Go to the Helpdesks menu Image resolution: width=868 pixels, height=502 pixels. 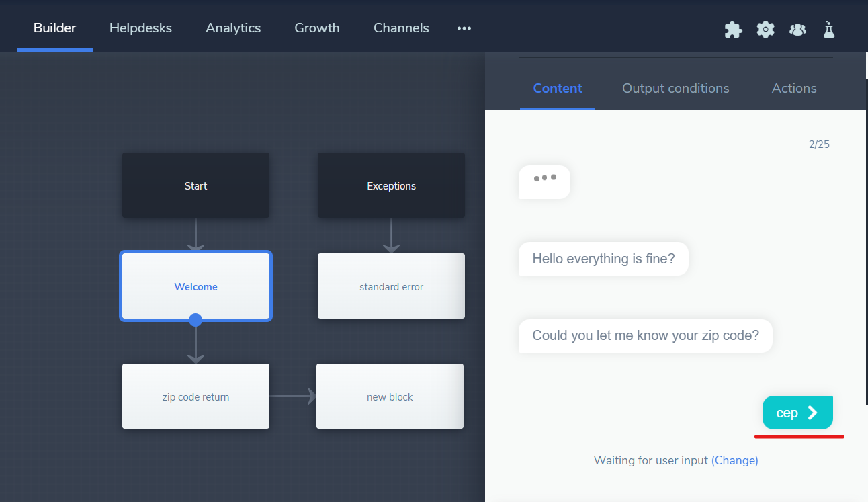coord(140,28)
